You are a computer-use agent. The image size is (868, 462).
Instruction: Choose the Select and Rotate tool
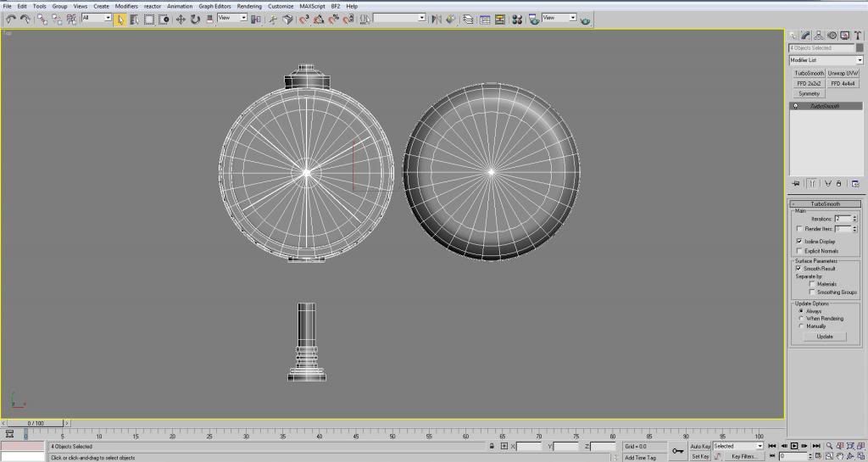coord(195,19)
